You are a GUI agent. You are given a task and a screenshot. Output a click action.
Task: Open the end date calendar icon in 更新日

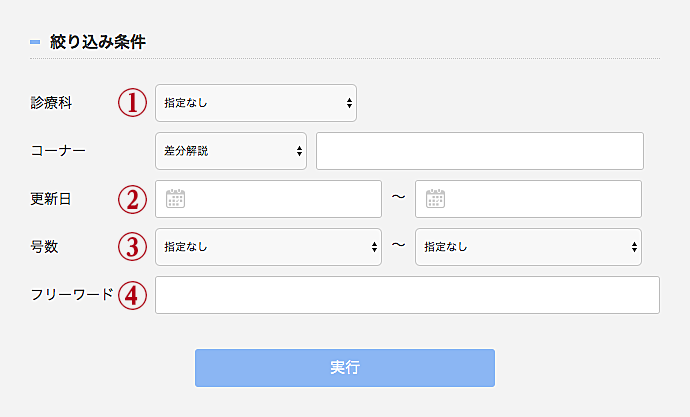click(x=435, y=199)
